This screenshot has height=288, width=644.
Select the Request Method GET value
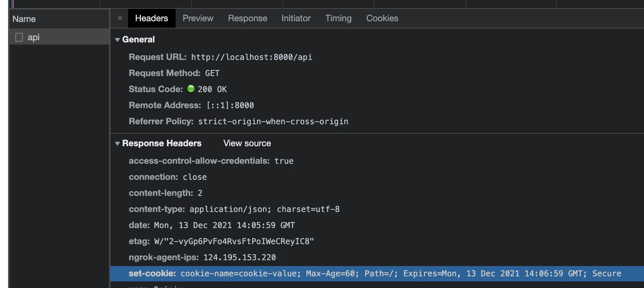[x=212, y=73]
